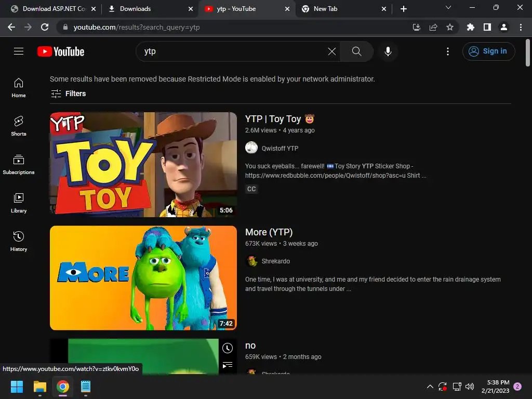Viewport: 532px width, 399px height.
Task: Open Subscriptions in the sidebar
Action: (x=19, y=165)
